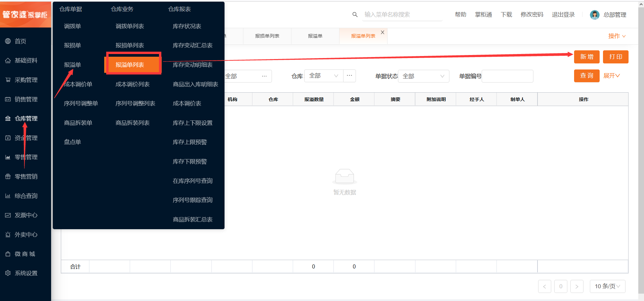Viewport: 644px width, 301px height.
Task: Click the 查询 button
Action: click(587, 76)
